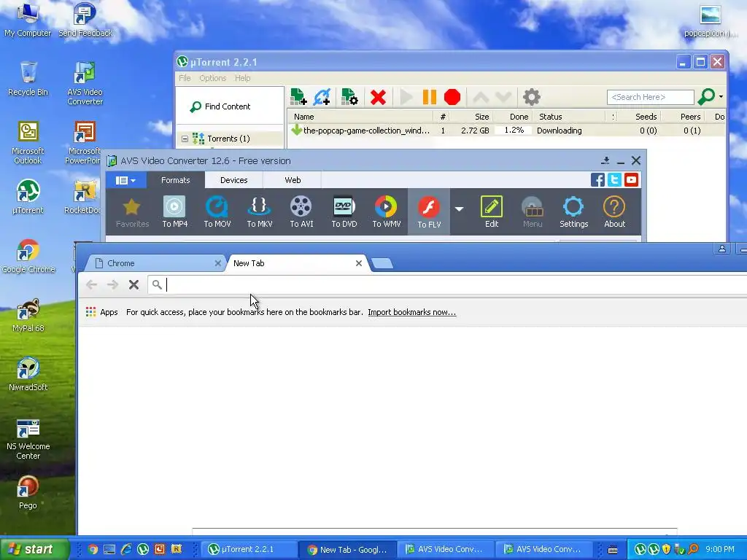Open AVS Twitter page icon

click(614, 180)
